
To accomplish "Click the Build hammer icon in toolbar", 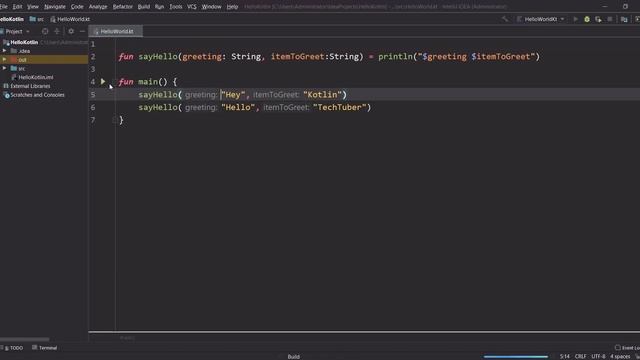I will click(505, 19).
